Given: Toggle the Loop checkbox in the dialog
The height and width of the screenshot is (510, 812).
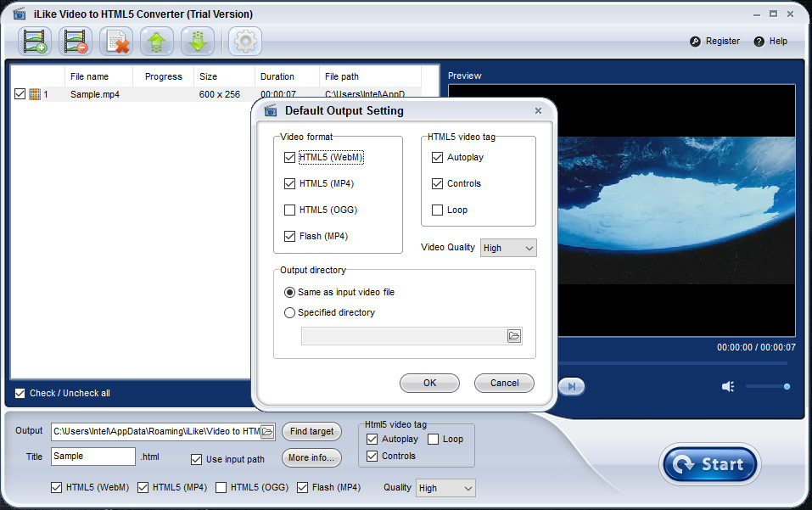Looking at the screenshot, I should 438,210.
